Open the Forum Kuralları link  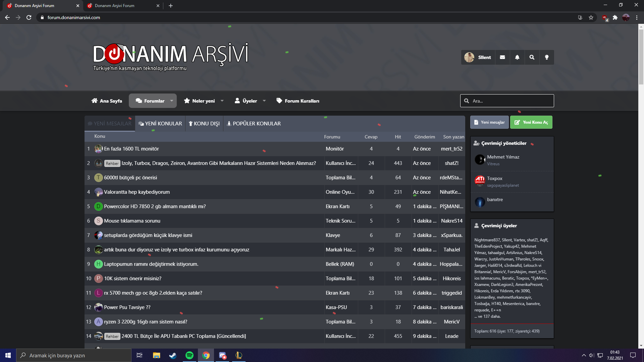[x=298, y=101]
